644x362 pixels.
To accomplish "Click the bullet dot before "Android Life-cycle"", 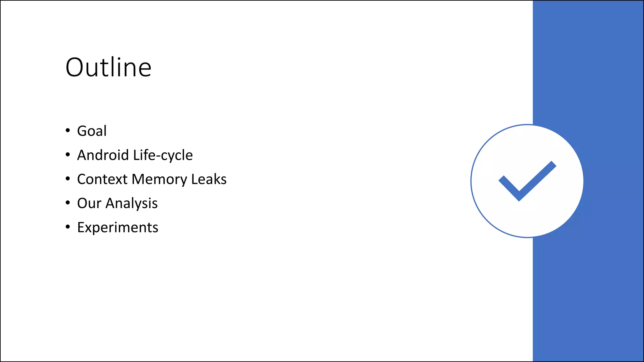I will (x=68, y=155).
